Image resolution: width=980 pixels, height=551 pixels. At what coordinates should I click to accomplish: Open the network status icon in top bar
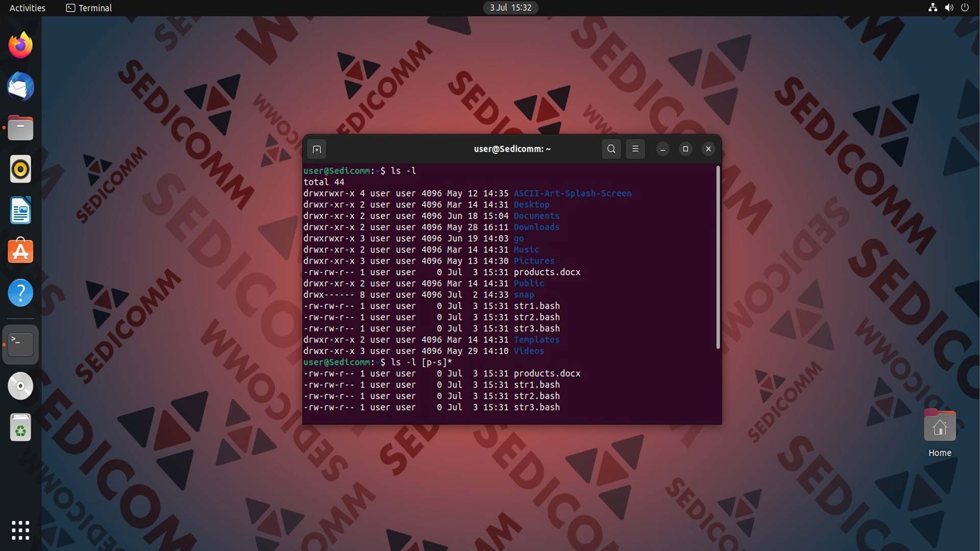point(933,8)
